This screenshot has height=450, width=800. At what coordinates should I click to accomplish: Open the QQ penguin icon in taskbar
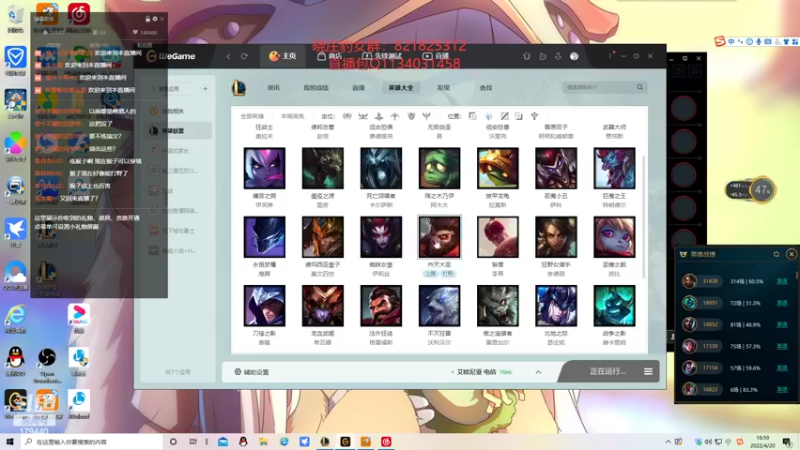click(243, 441)
